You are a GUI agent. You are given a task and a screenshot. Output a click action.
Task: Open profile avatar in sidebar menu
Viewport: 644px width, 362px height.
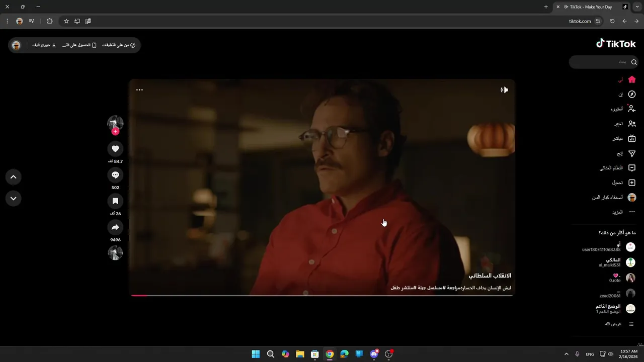[632, 198]
